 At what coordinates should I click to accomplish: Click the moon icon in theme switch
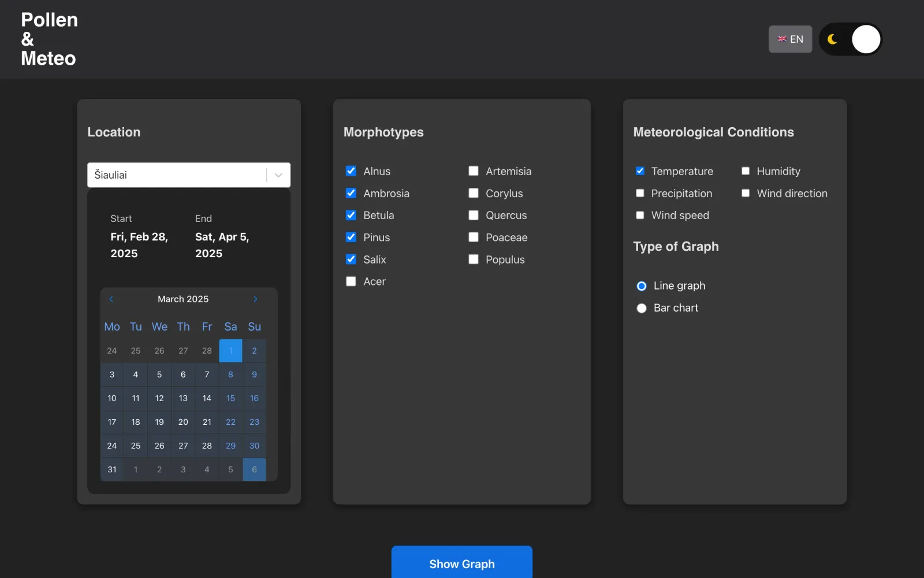pos(832,39)
